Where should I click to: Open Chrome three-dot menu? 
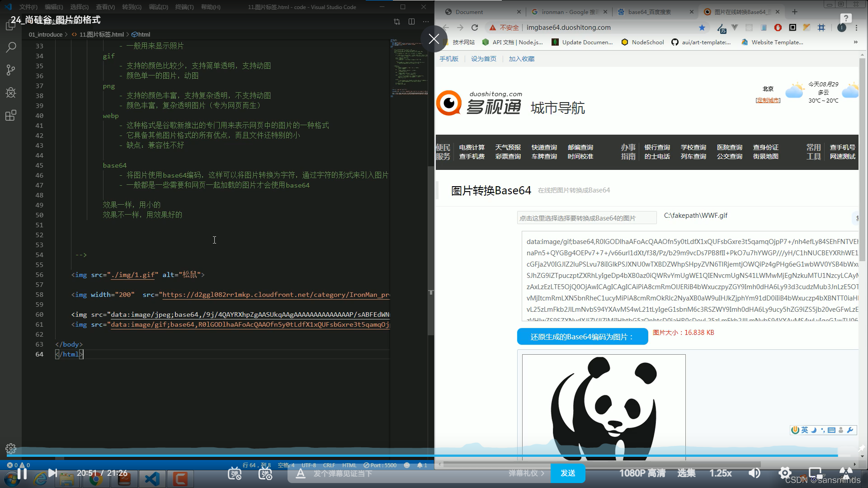point(856,28)
